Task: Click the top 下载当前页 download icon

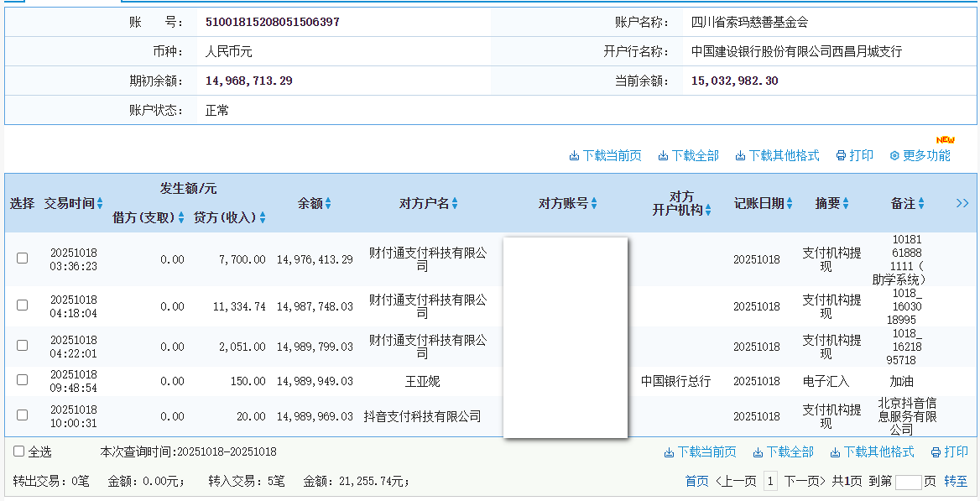Action: click(605, 155)
